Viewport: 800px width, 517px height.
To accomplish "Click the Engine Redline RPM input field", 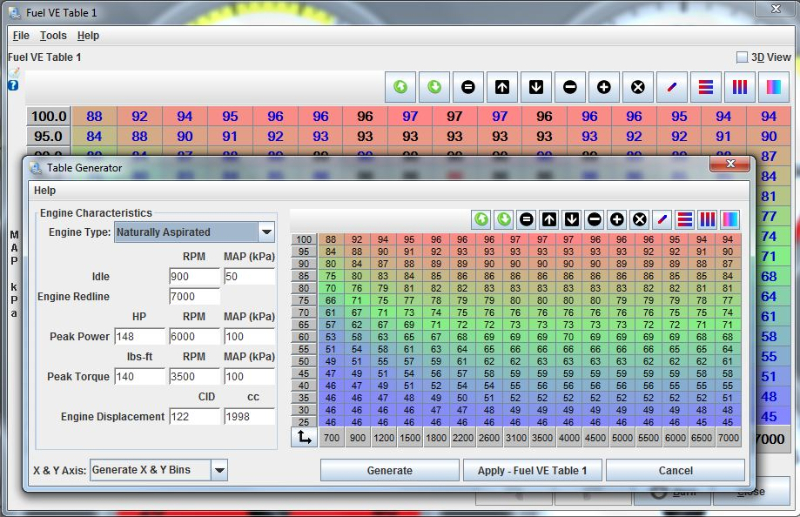I will click(x=194, y=297).
